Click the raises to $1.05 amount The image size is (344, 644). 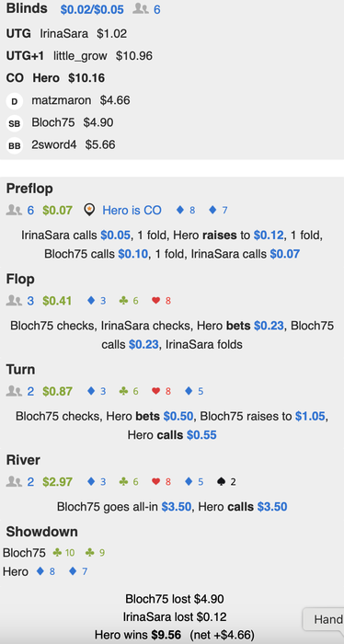310,417
